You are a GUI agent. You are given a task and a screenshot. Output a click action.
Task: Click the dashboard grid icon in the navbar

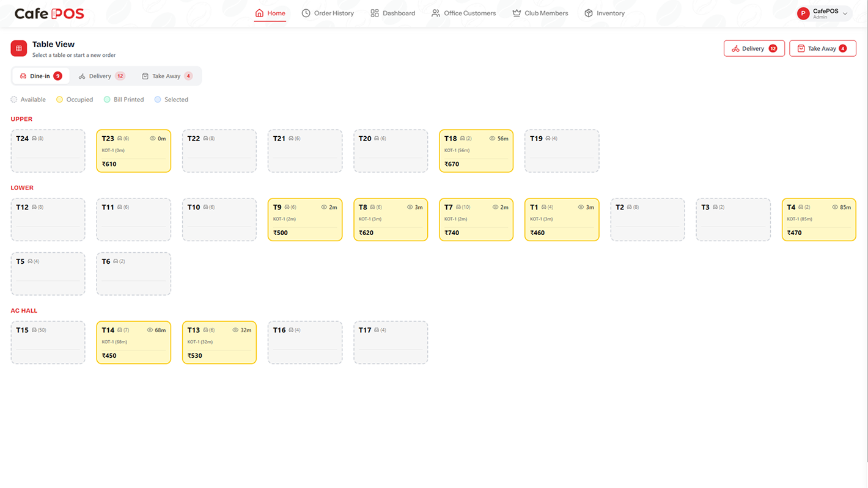click(x=375, y=13)
